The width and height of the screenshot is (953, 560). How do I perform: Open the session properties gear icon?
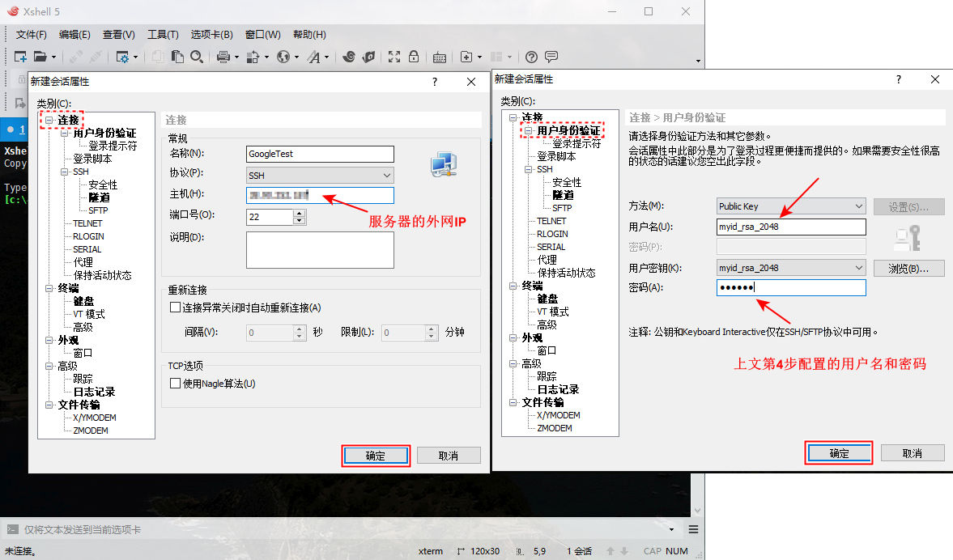122,57
